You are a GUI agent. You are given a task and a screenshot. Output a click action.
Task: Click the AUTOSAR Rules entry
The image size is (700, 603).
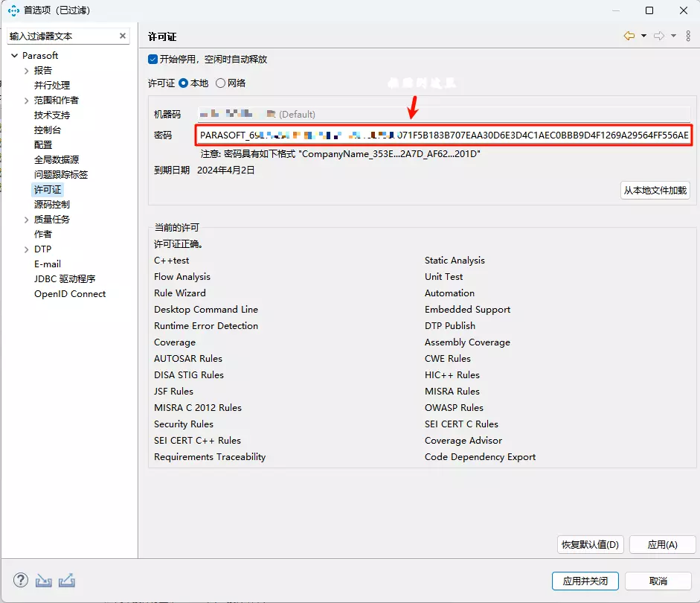click(x=188, y=359)
